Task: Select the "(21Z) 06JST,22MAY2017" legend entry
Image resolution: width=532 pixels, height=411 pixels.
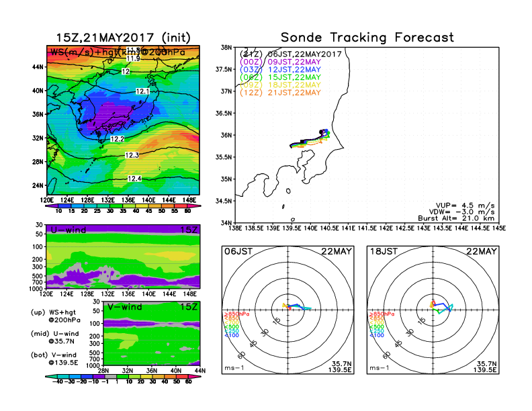Action: pos(290,54)
